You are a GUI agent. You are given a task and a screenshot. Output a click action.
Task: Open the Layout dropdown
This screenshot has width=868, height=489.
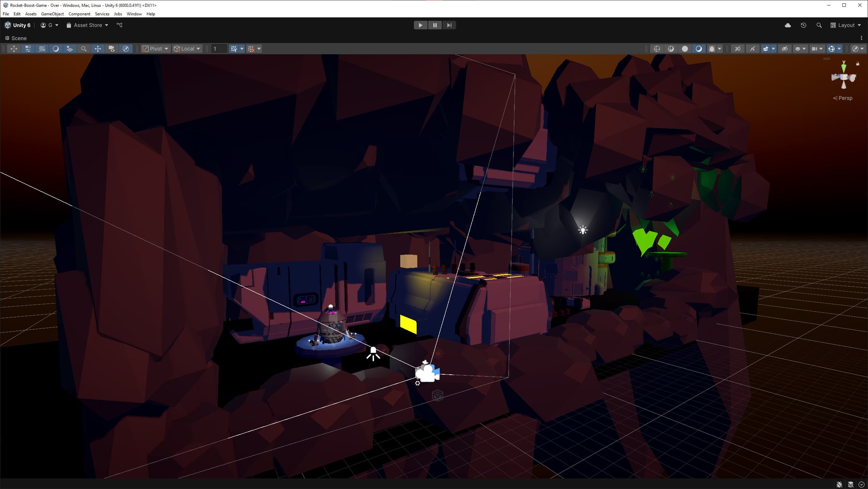tap(845, 25)
